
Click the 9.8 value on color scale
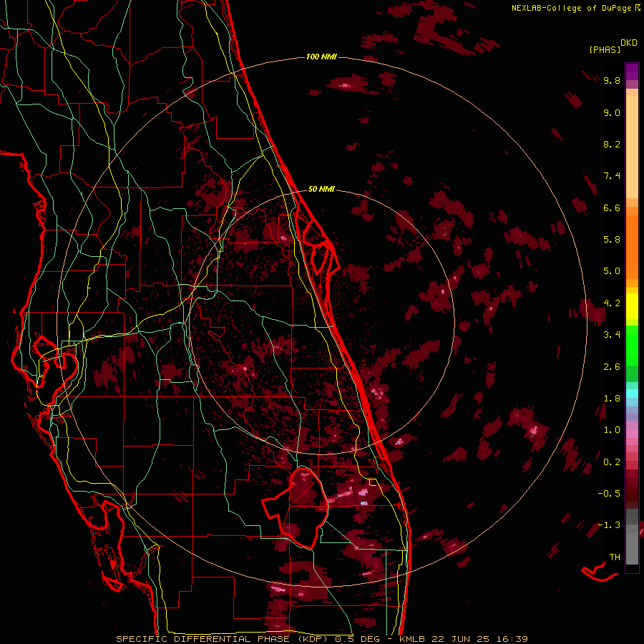point(612,80)
